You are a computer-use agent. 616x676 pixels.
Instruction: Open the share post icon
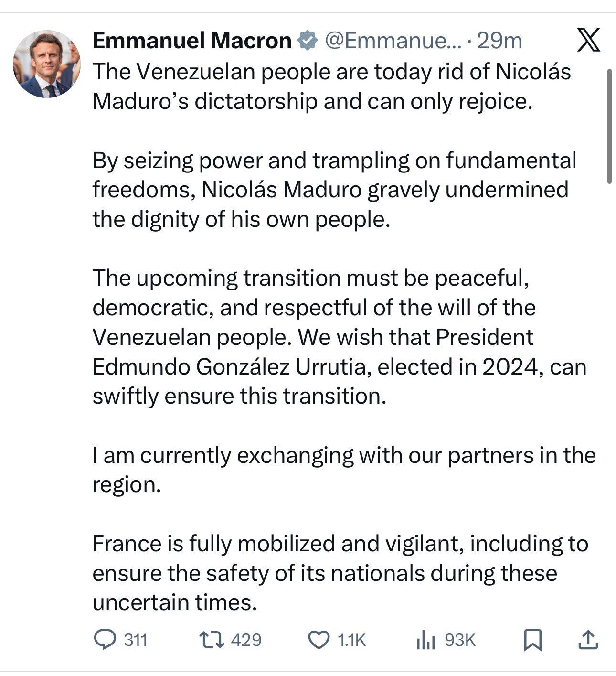click(x=588, y=640)
